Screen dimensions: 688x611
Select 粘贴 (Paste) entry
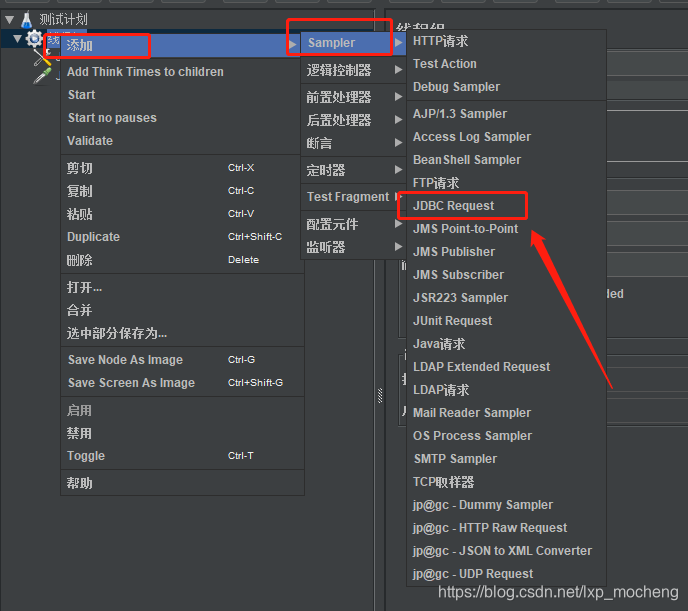coord(182,214)
